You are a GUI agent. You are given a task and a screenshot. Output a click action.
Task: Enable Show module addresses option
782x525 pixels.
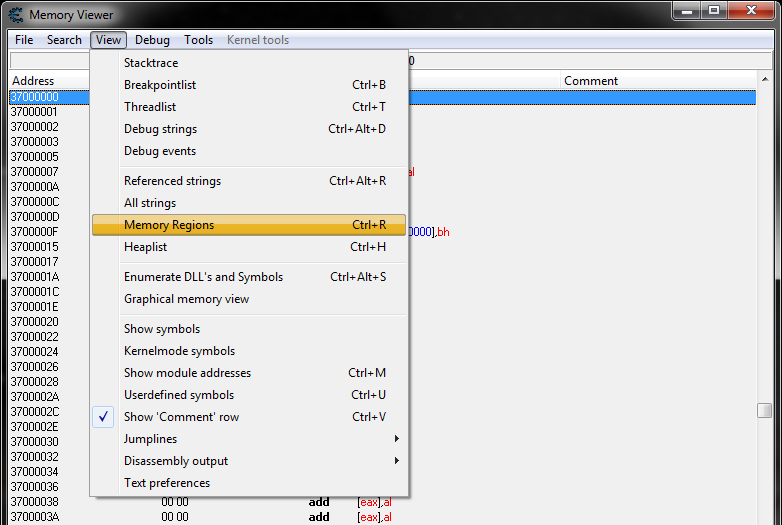[187, 373]
